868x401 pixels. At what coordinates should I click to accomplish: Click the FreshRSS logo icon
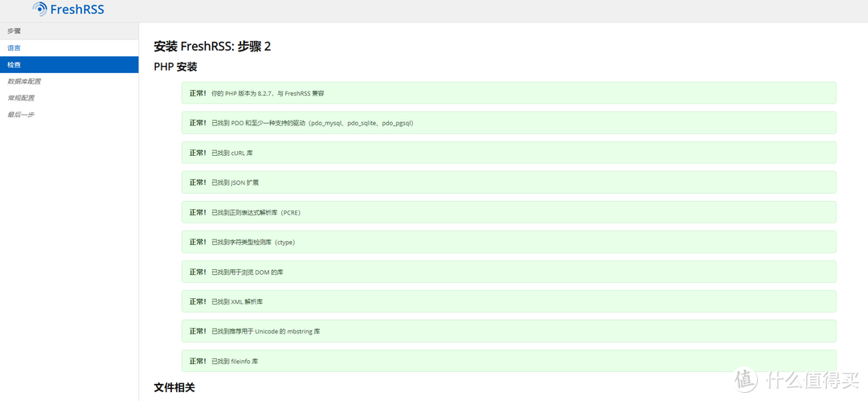tap(40, 9)
